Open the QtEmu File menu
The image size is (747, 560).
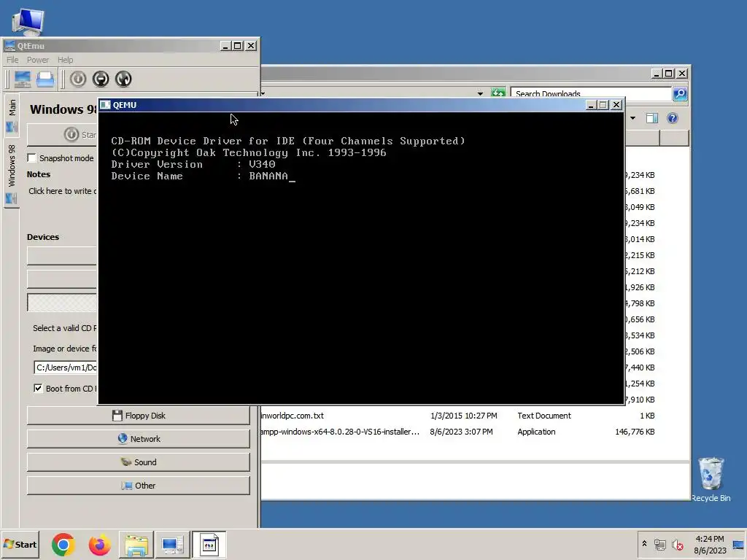click(12, 60)
